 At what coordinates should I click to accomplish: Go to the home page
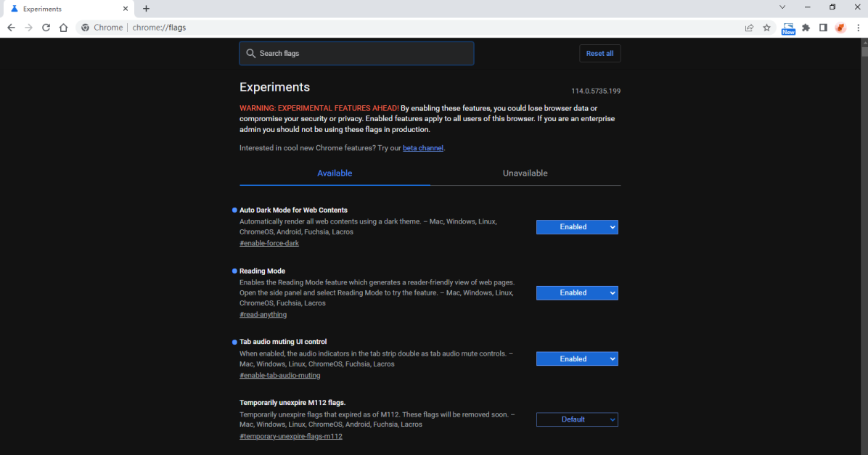click(63, 28)
